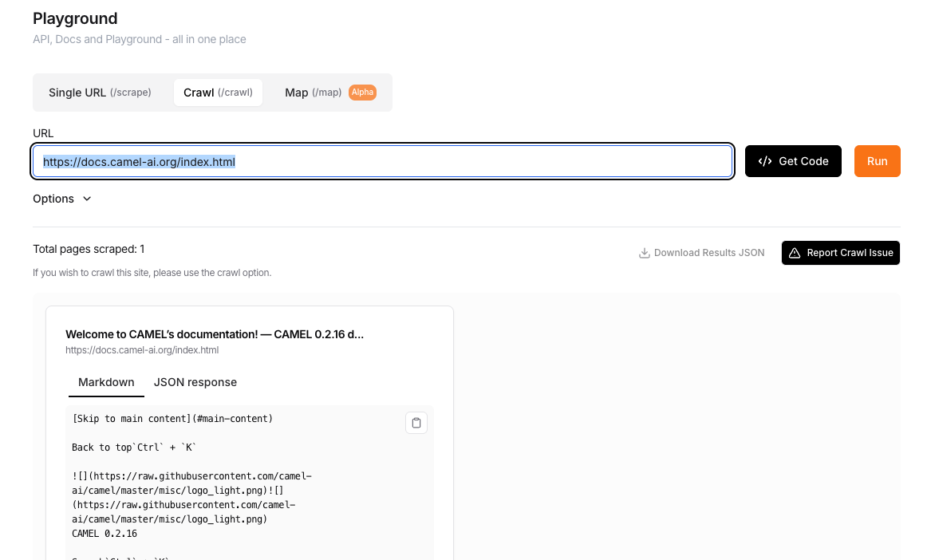Click the orange Alpha badge
The width and height of the screenshot is (931, 560).
pyautogui.click(x=362, y=93)
